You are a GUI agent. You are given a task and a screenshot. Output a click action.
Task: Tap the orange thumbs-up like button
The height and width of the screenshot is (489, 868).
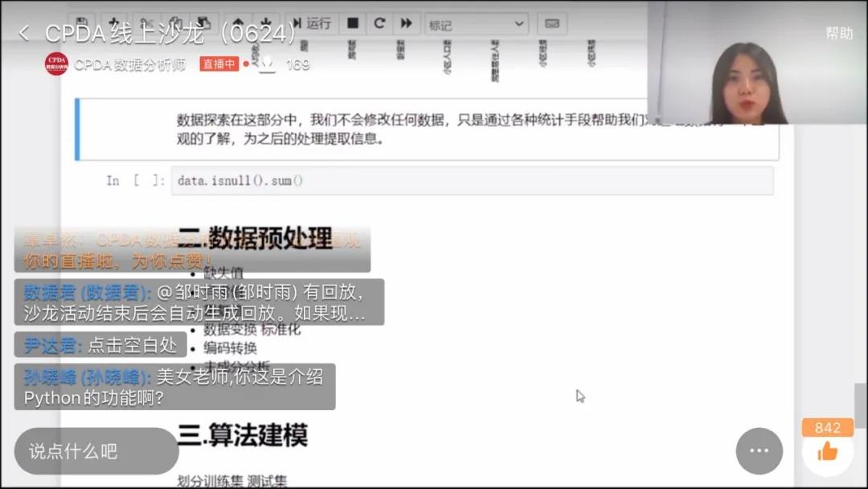click(x=828, y=453)
